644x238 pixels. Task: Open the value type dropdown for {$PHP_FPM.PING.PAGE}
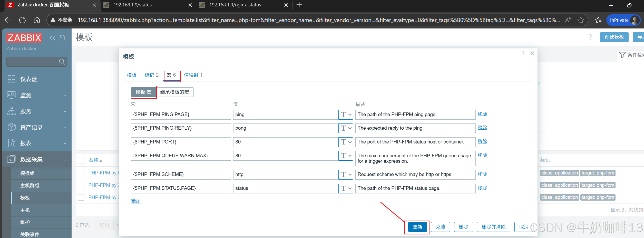(x=346, y=115)
